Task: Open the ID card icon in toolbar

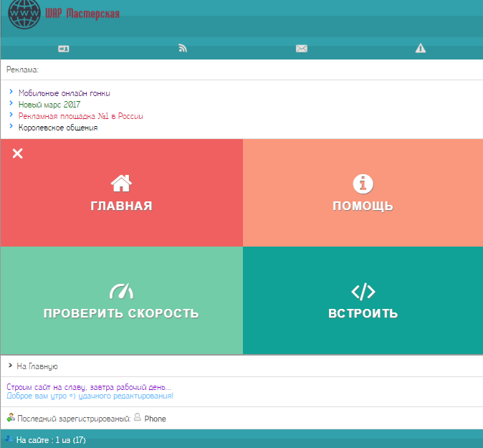Action: [63, 49]
